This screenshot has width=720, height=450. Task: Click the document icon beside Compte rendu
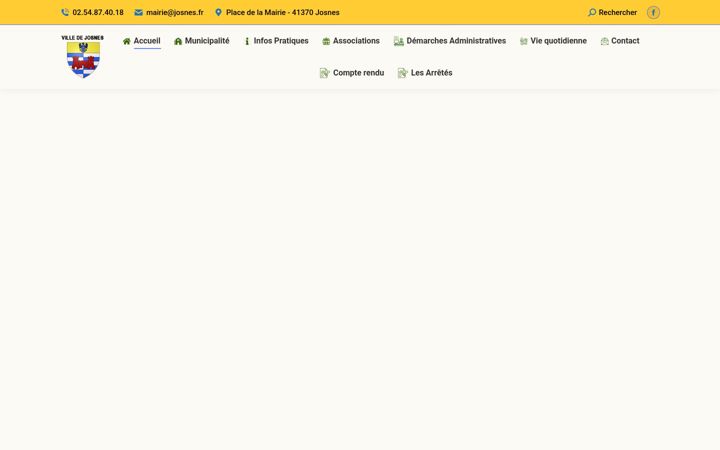click(x=325, y=73)
